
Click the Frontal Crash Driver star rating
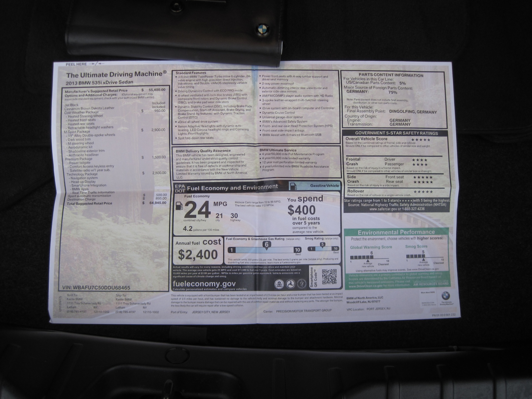point(420,160)
